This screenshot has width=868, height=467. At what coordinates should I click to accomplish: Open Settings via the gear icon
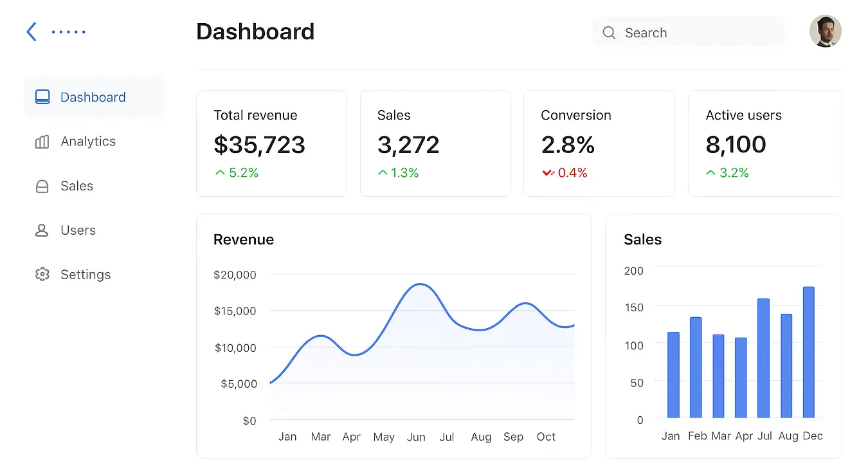[x=42, y=275]
